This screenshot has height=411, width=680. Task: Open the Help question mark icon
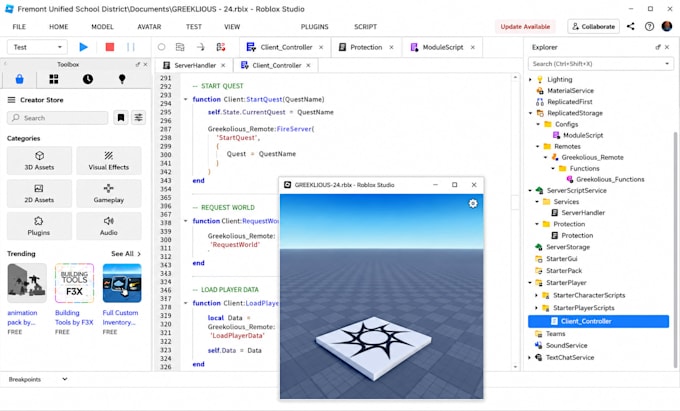(x=649, y=26)
